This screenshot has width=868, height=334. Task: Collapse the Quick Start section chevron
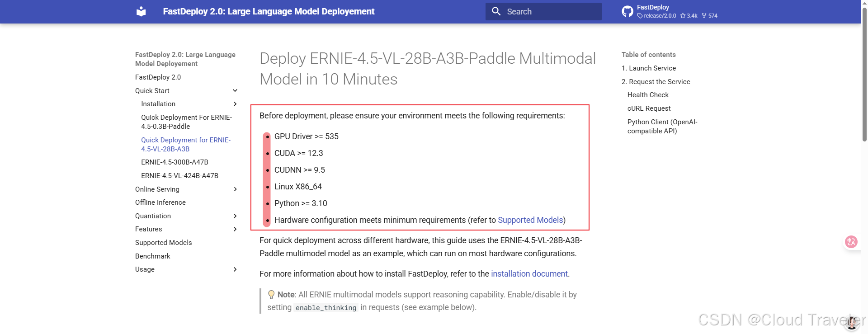[235, 91]
